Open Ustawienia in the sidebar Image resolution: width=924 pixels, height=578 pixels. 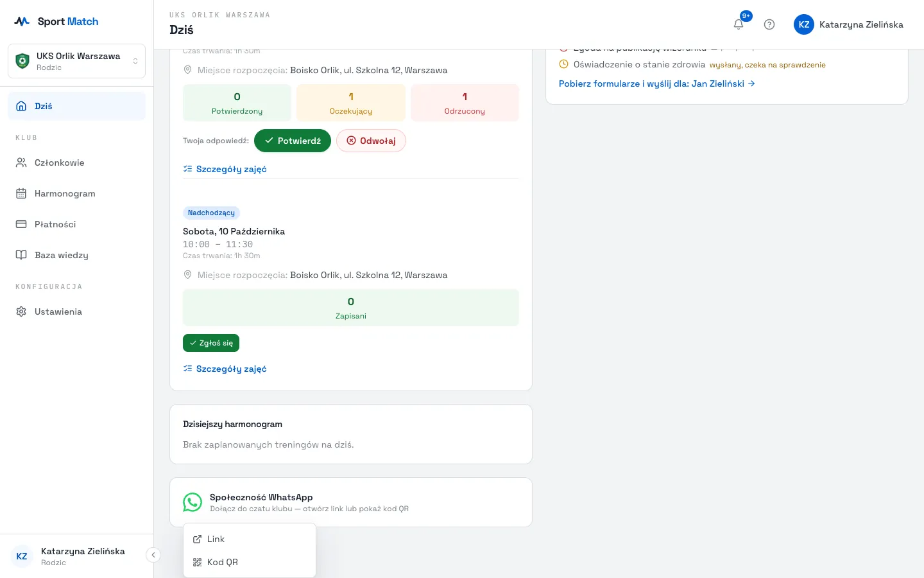(76, 311)
